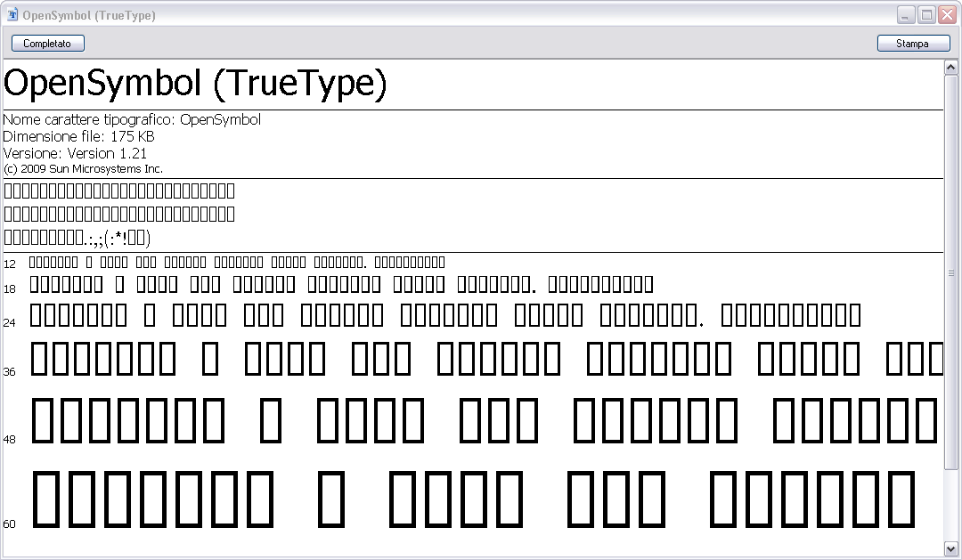Image resolution: width=962 pixels, height=560 pixels.
Task: Click text 'Dimensione file: 175 KB'
Action: point(78,136)
